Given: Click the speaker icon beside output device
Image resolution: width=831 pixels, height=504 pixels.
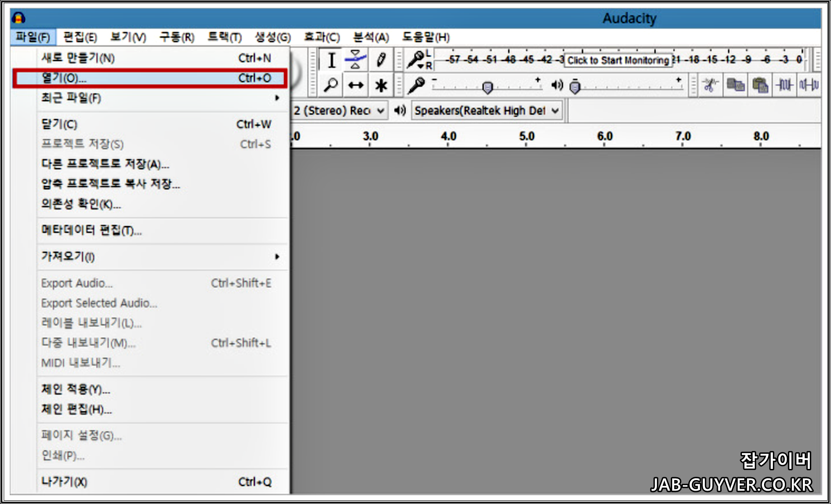Looking at the screenshot, I should [x=400, y=111].
